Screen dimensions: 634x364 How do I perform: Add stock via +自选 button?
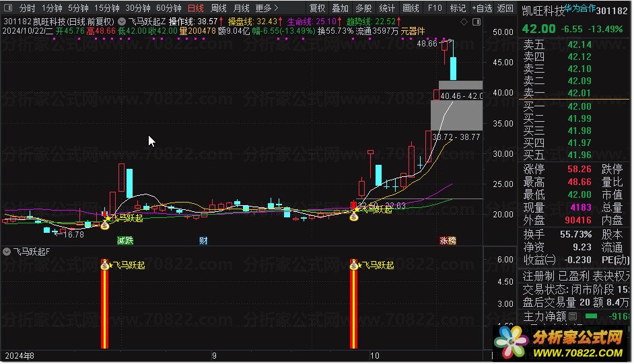(482, 8)
